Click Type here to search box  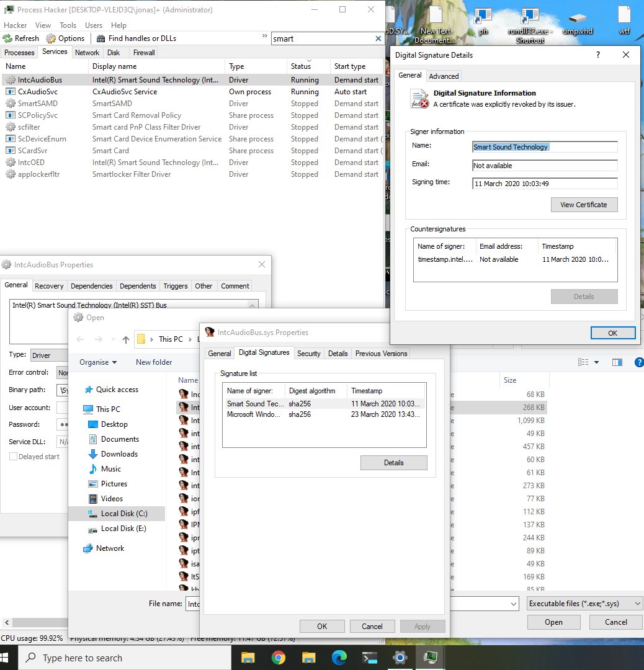pos(125,658)
